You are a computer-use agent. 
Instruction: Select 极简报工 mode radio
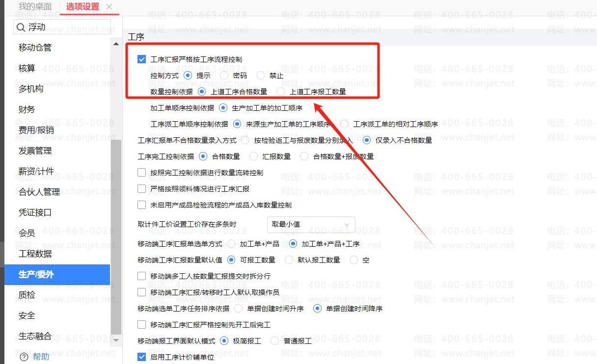(224, 341)
